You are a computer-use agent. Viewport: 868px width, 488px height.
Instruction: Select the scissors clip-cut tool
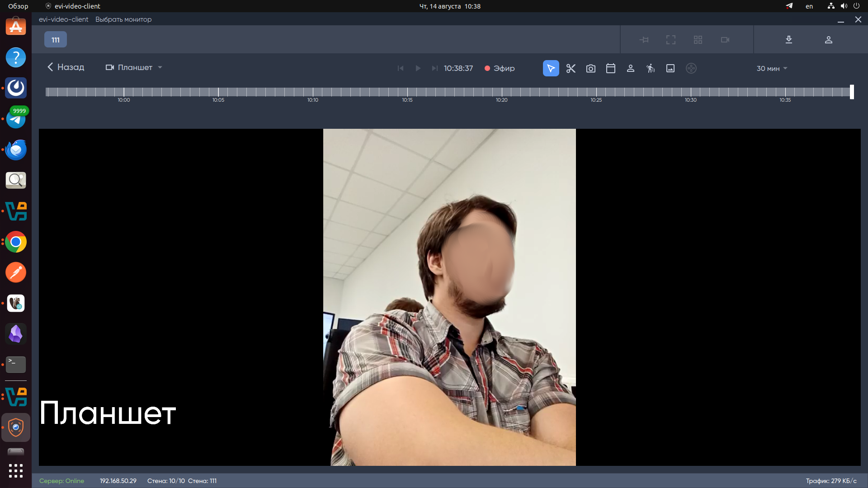tap(571, 68)
